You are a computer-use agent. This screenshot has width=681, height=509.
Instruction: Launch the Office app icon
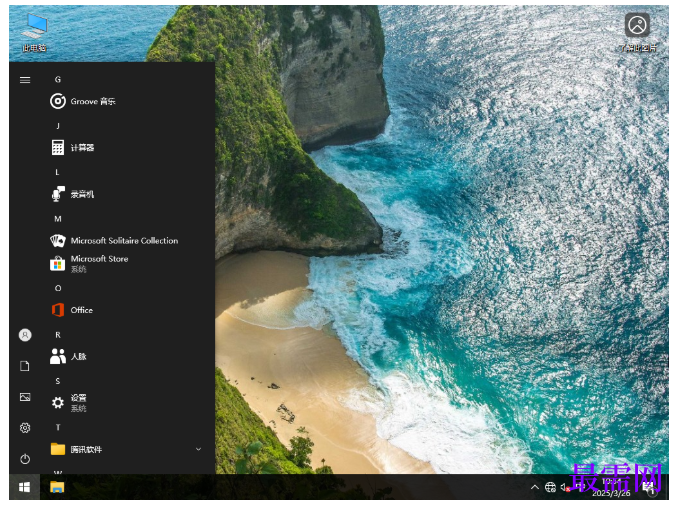58,310
